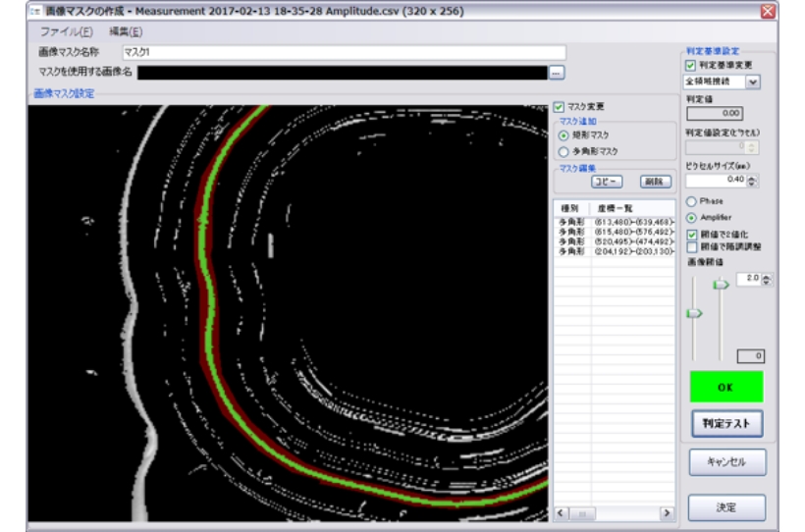Click the left image threshold slider handle
This screenshot has height=532, width=805.
(695, 314)
